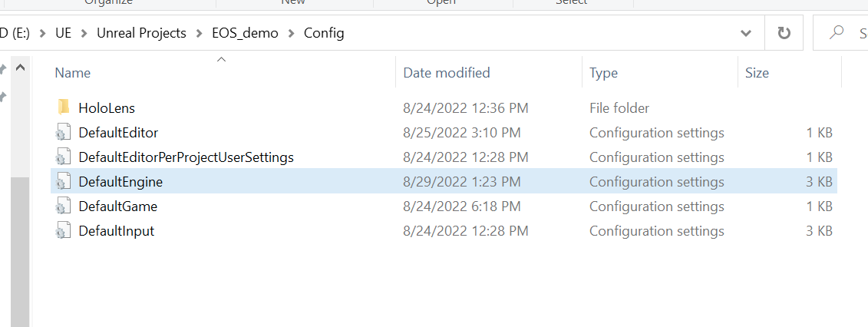
Task: Sort files by Size column header
Action: coord(757,73)
